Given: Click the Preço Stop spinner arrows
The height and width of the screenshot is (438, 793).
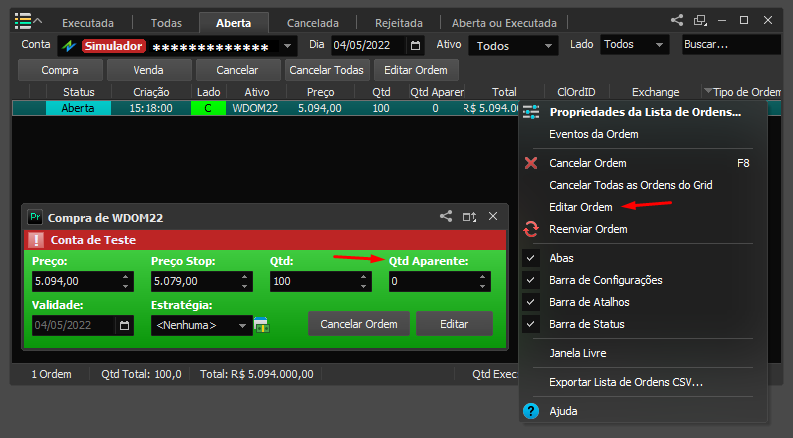Looking at the screenshot, I should tap(244, 281).
